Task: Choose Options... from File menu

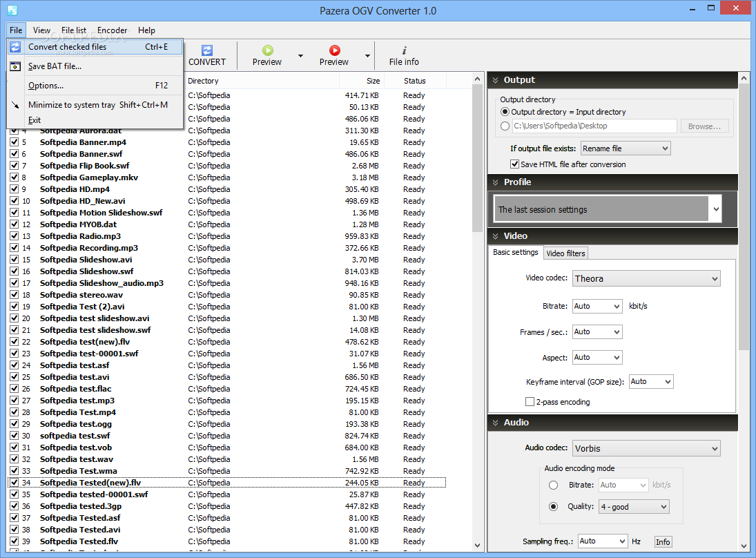Action: [95, 86]
